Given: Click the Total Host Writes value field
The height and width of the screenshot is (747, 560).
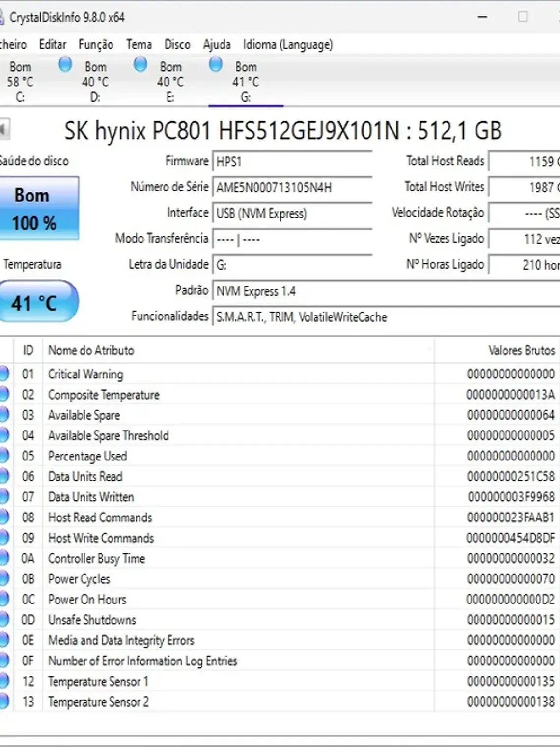Looking at the screenshot, I should pos(524,187).
